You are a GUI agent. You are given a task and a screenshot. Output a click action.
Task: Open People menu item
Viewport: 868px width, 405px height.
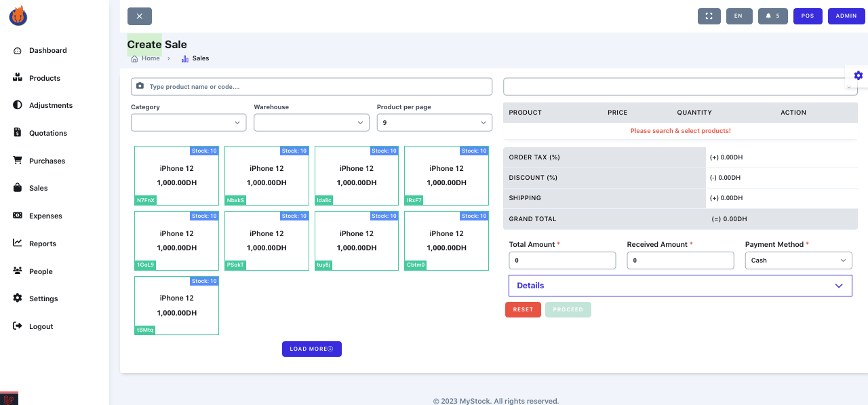pyautogui.click(x=41, y=271)
